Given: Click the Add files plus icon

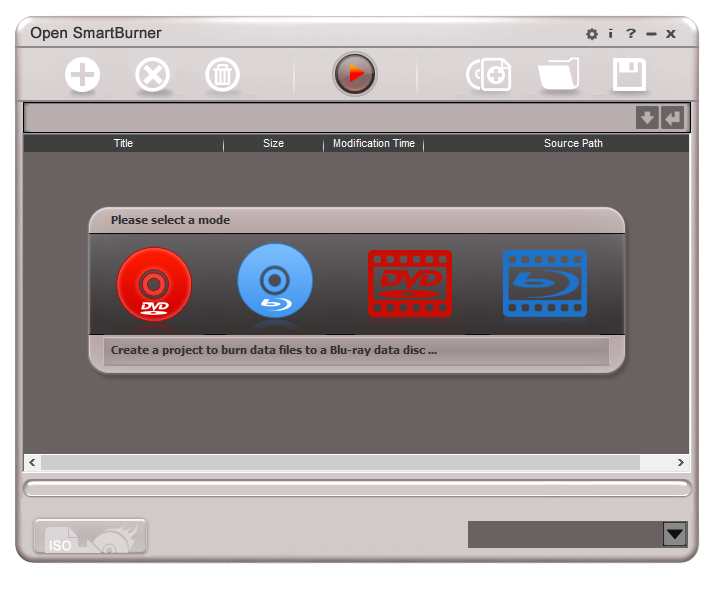Looking at the screenshot, I should click(x=82, y=74).
